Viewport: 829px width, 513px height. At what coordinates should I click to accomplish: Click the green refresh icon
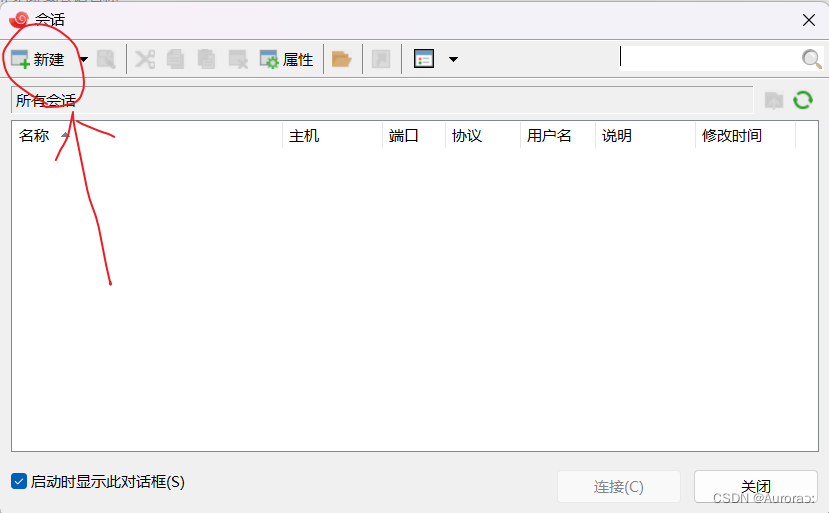click(x=803, y=100)
